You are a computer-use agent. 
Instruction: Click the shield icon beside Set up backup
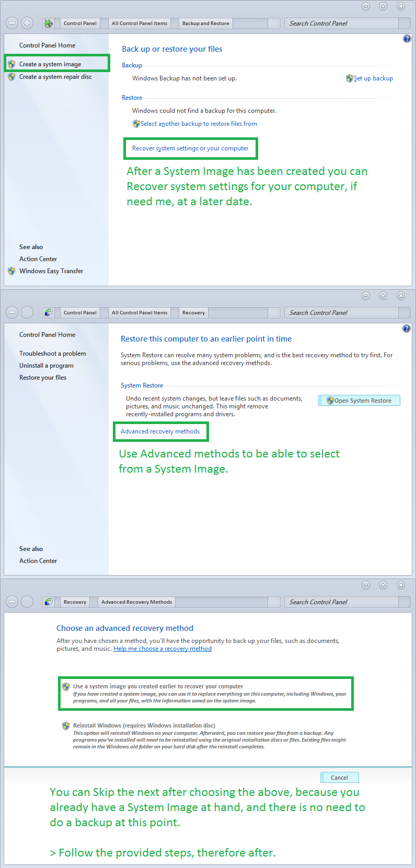point(350,78)
